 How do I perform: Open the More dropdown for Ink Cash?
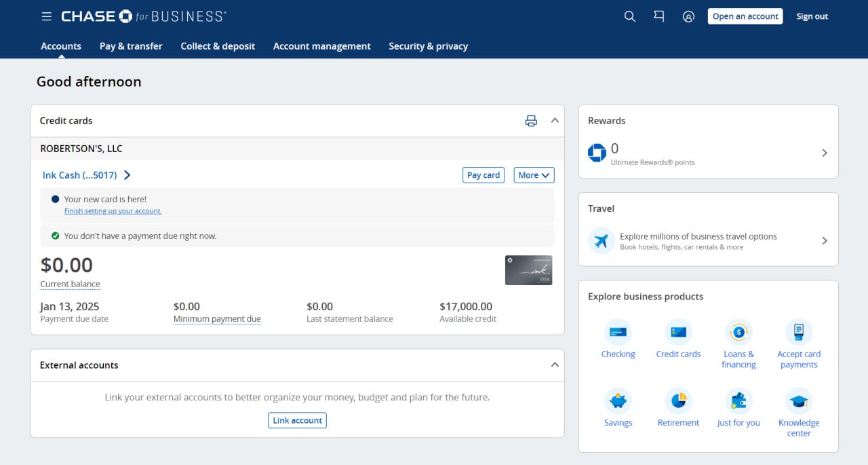click(x=534, y=175)
